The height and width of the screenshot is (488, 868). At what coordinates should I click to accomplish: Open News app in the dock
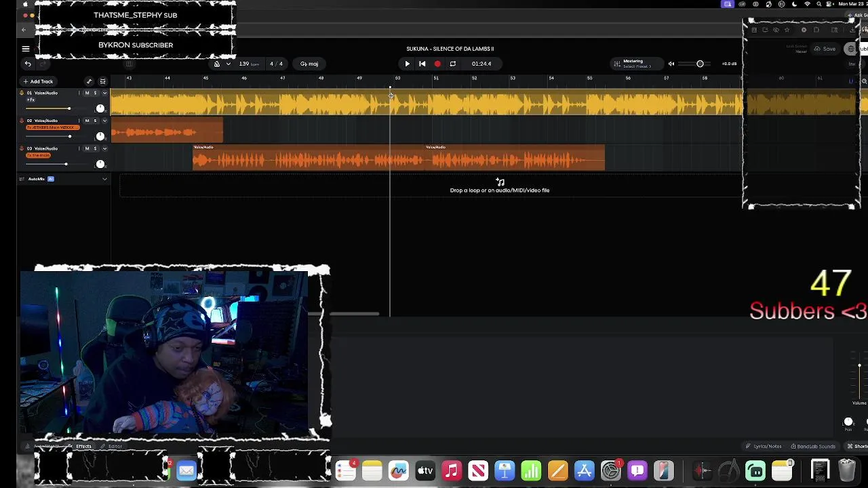click(478, 470)
